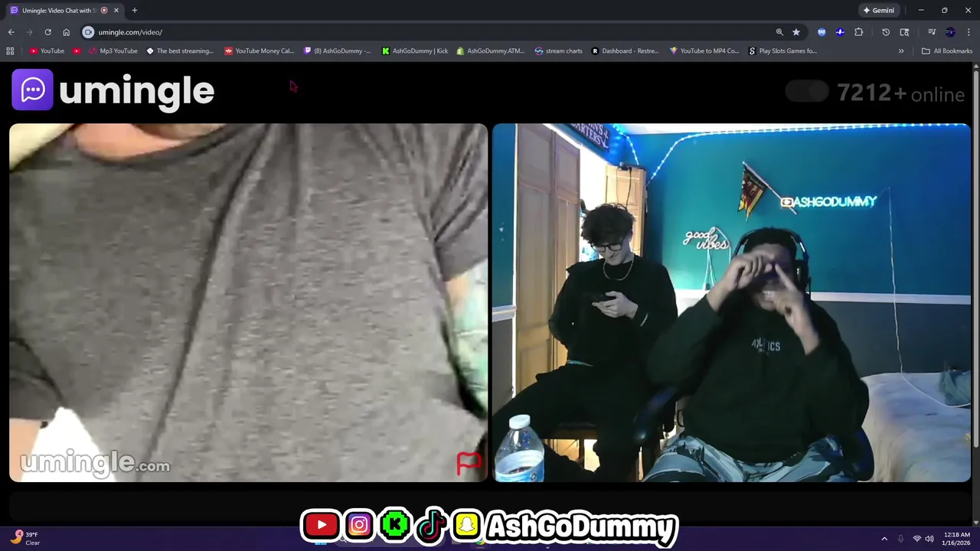The height and width of the screenshot is (551, 980).
Task: Open the AshGoDummy.ATM... bookmark
Action: point(491,51)
